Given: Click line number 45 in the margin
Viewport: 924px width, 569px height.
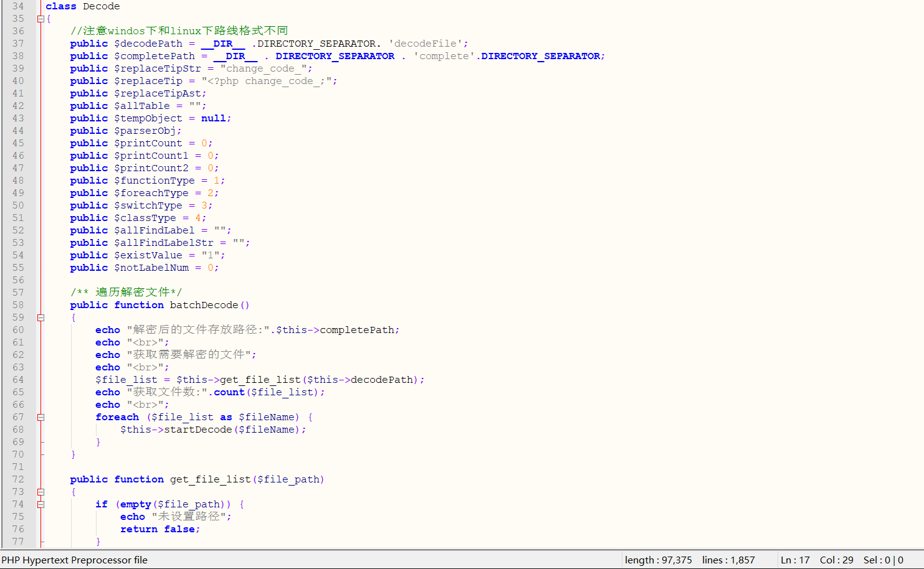Looking at the screenshot, I should [18, 143].
